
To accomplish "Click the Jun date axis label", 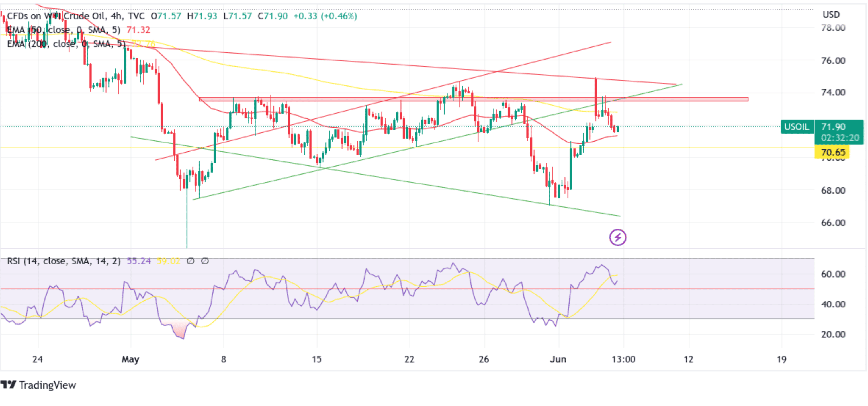I will tap(558, 359).
